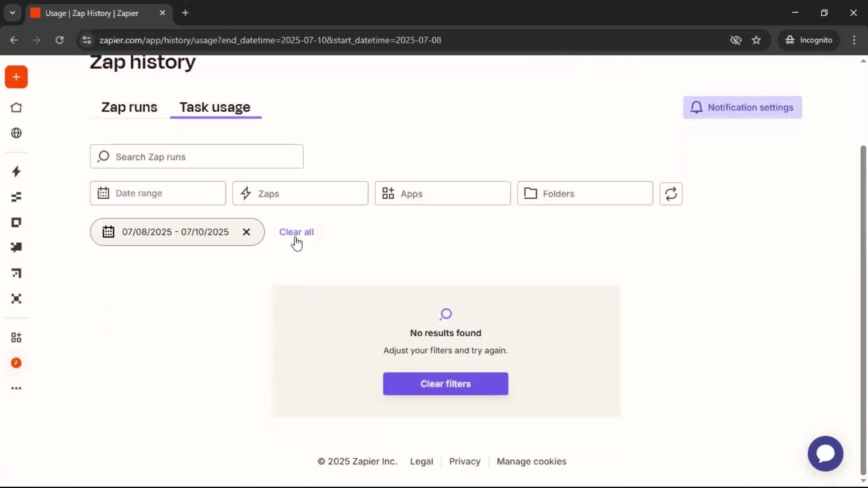Open the Apps filter dropdown
Viewport: 868px width, 488px height.
coord(443,193)
